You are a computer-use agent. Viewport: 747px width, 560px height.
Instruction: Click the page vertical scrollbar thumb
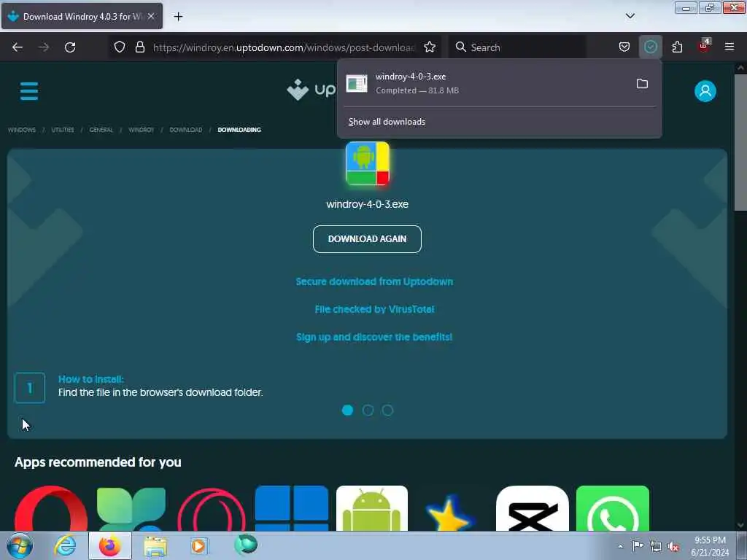pos(740,142)
